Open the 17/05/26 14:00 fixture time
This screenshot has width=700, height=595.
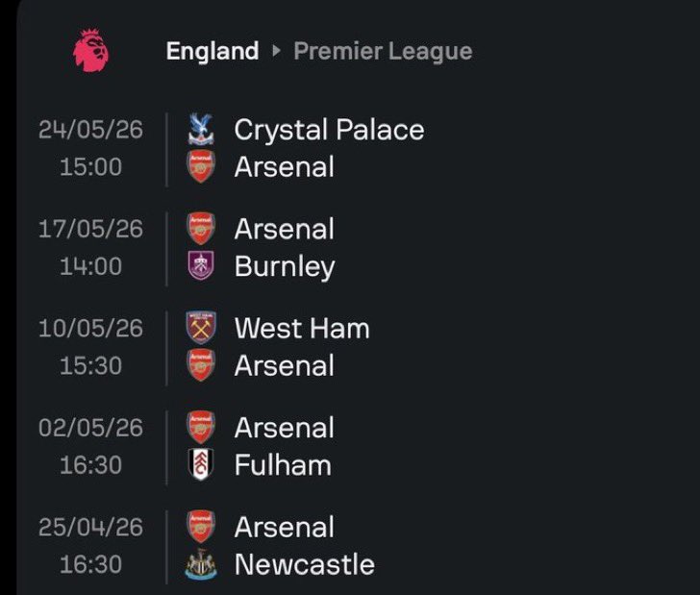(90, 266)
